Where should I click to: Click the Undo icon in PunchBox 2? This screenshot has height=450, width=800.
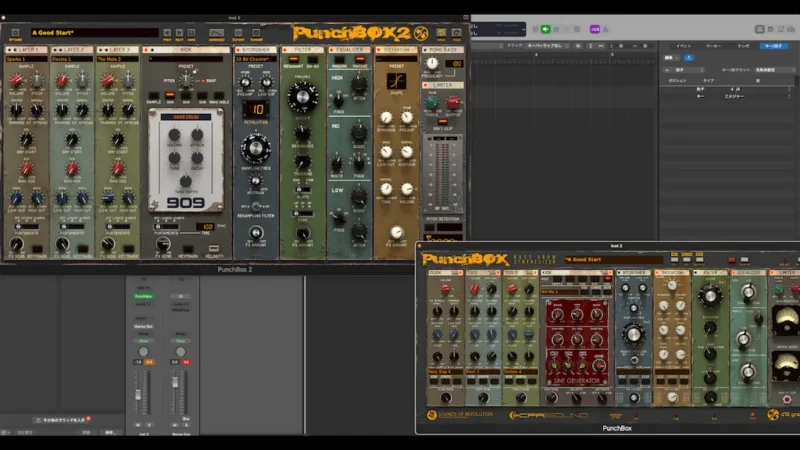point(441,33)
